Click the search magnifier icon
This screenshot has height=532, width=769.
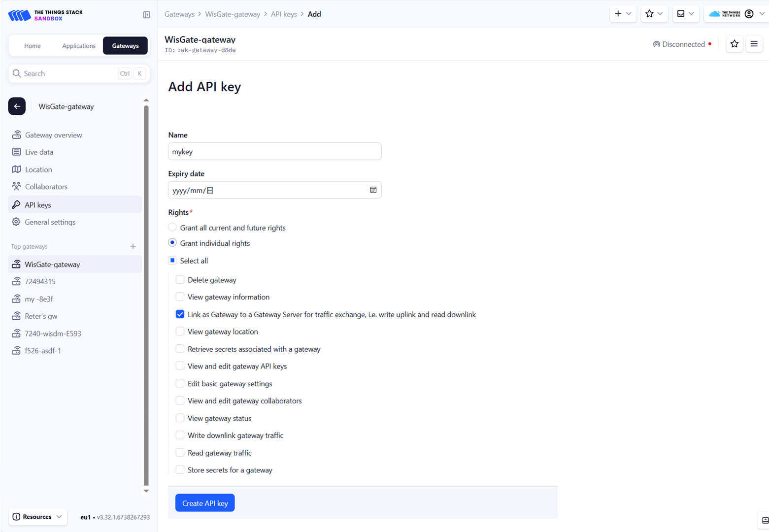(x=17, y=73)
